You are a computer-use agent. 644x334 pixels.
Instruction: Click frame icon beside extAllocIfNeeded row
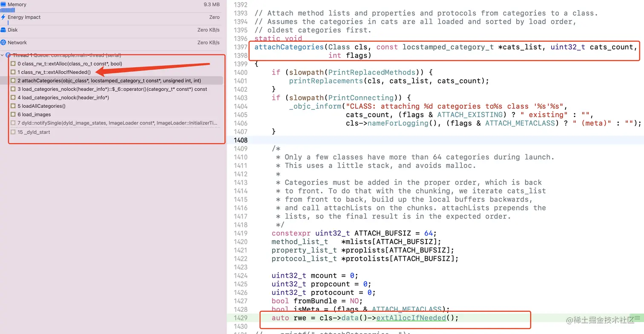(x=13, y=72)
